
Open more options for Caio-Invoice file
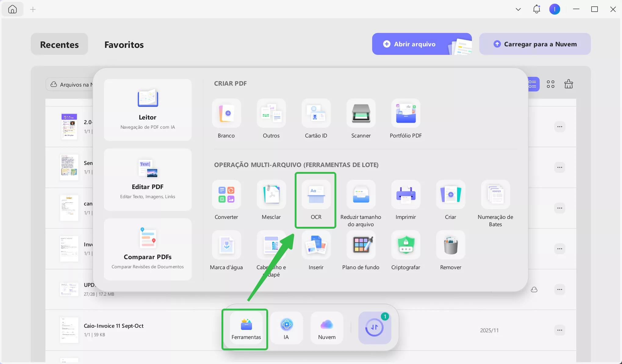559,330
